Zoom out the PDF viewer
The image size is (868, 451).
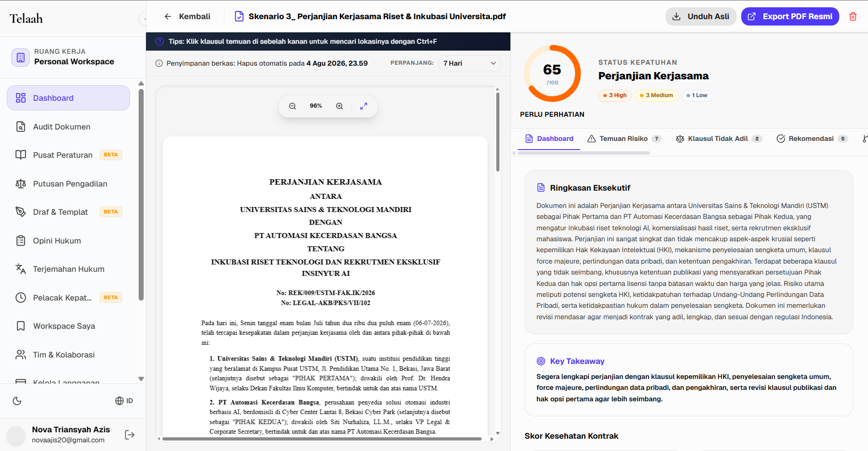pyautogui.click(x=292, y=106)
